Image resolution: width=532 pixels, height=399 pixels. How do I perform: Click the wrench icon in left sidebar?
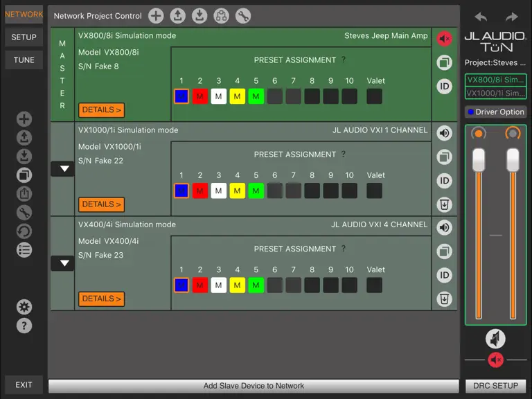[x=24, y=213]
